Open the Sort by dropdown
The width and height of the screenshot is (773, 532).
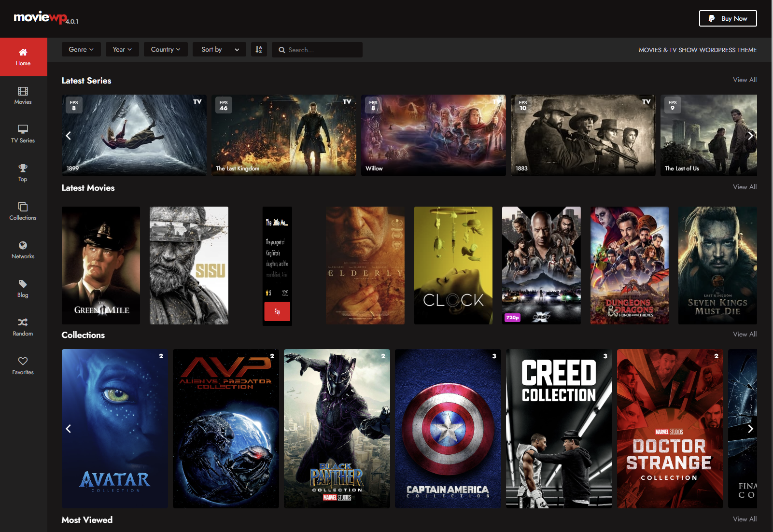coord(219,49)
